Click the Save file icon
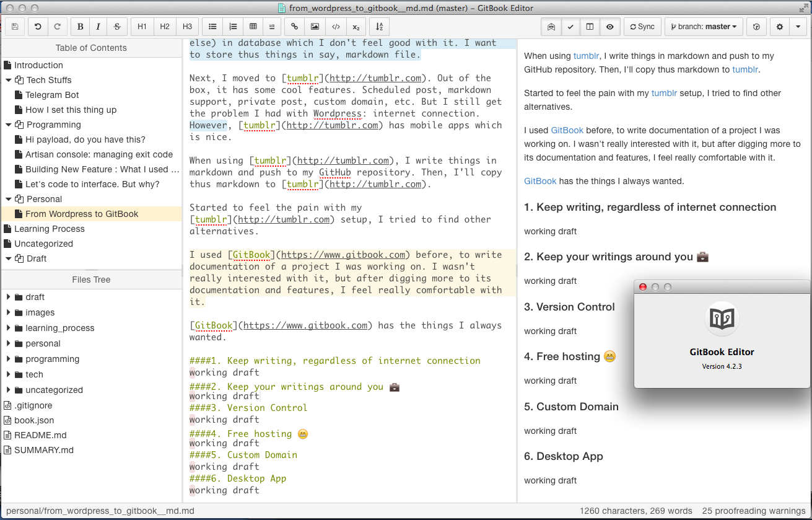Screen dimensions: 812x520 (15, 27)
